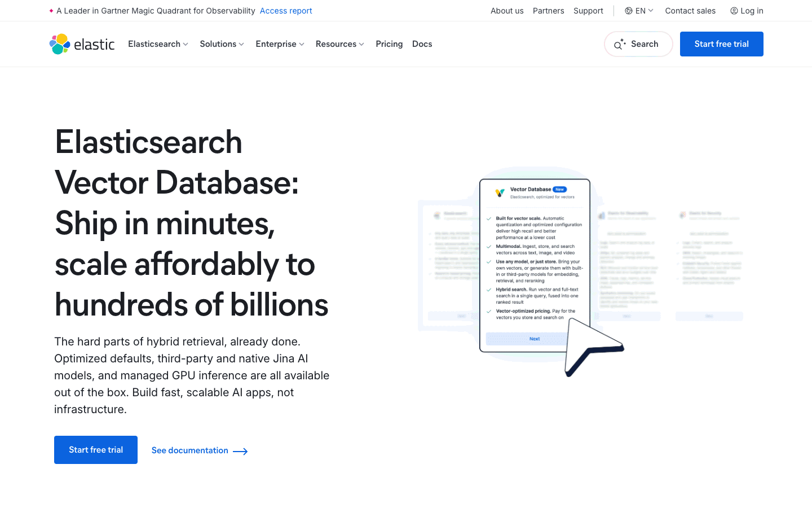This screenshot has height=508, width=812.
Task: Click the magnifier sparkle icon in Search
Action: click(620, 44)
